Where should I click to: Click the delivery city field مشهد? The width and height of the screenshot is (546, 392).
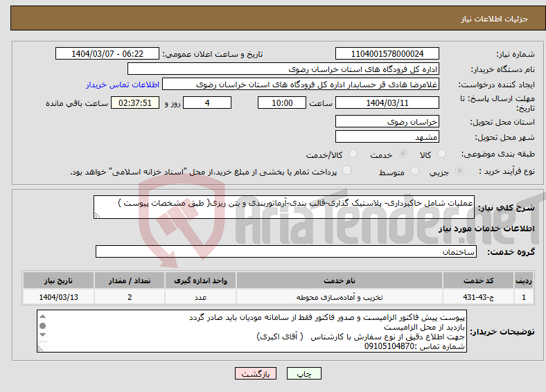(x=387, y=136)
